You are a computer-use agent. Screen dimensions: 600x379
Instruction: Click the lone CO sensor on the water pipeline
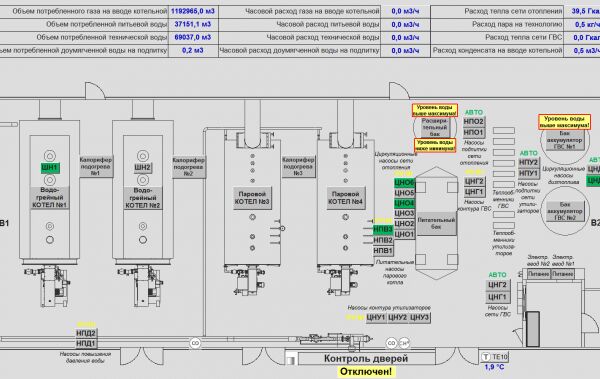(x=195, y=343)
